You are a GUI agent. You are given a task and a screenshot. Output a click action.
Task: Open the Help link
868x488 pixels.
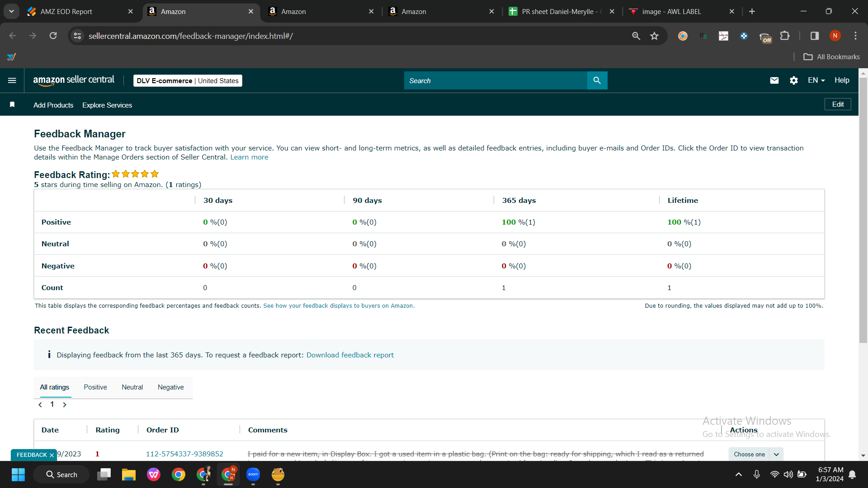click(x=842, y=80)
